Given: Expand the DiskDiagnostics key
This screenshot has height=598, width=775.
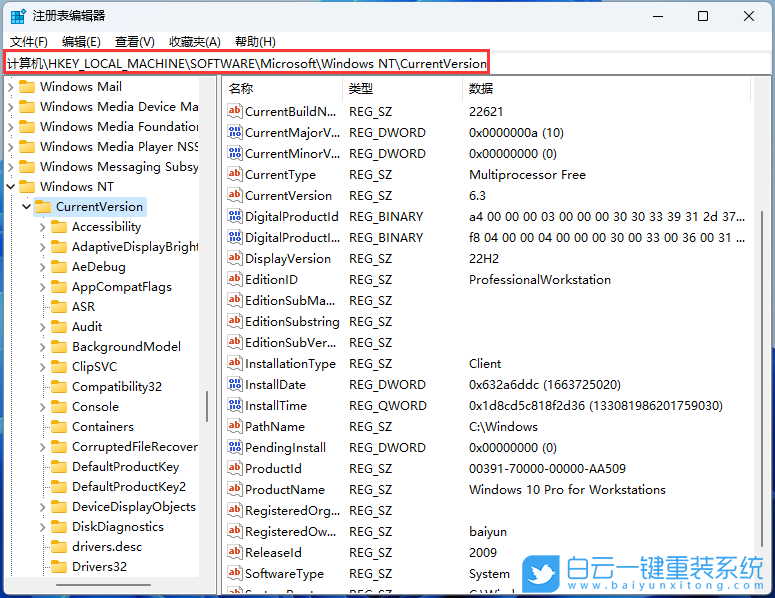Looking at the screenshot, I should pos(43,527).
